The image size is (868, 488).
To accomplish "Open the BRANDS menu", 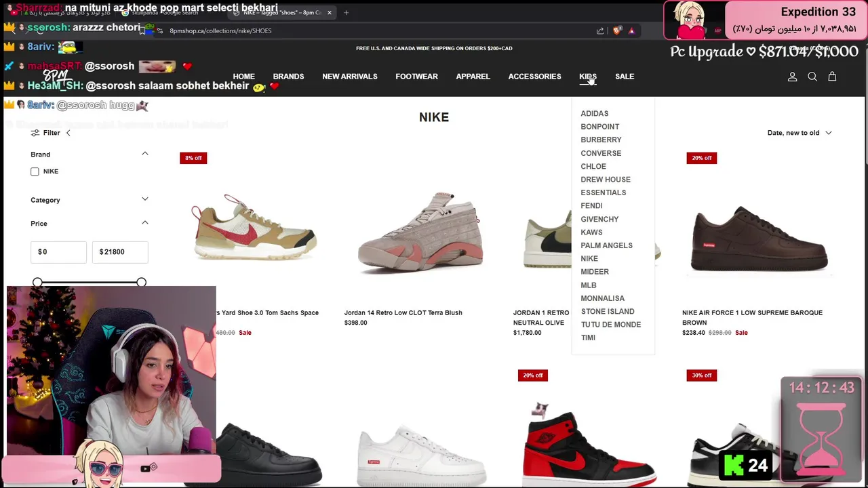I will 288,77.
